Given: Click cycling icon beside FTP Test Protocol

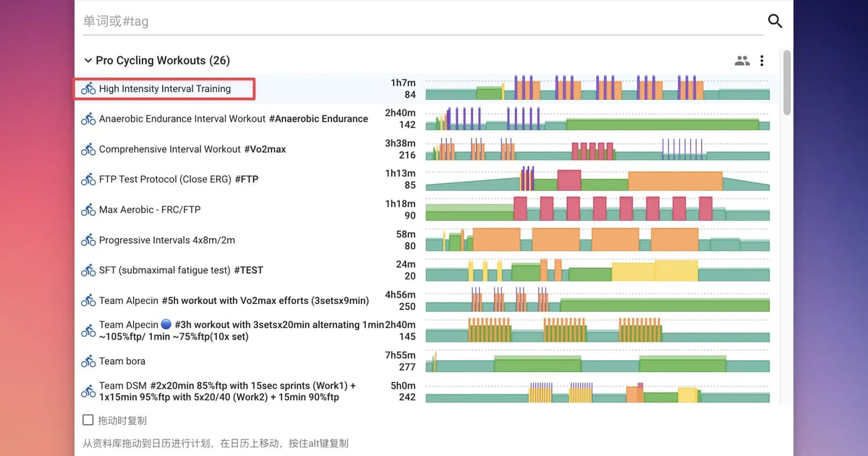Looking at the screenshot, I should point(88,180).
